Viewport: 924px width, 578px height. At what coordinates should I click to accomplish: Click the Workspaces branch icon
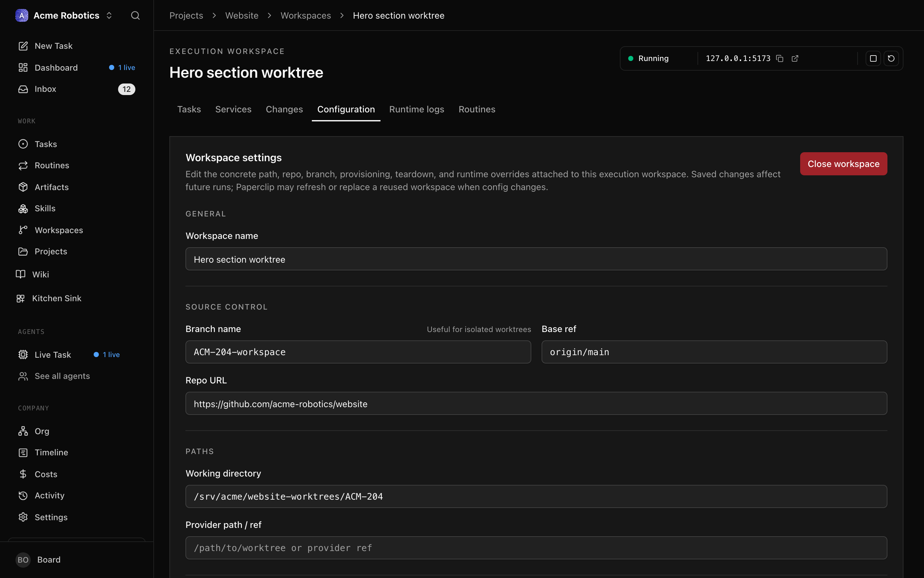(23, 230)
